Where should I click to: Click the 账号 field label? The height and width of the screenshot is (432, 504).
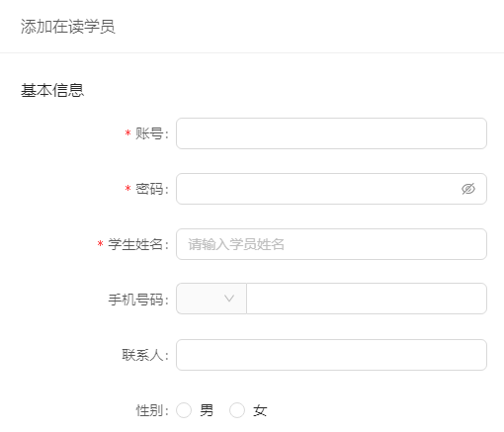[x=151, y=133]
